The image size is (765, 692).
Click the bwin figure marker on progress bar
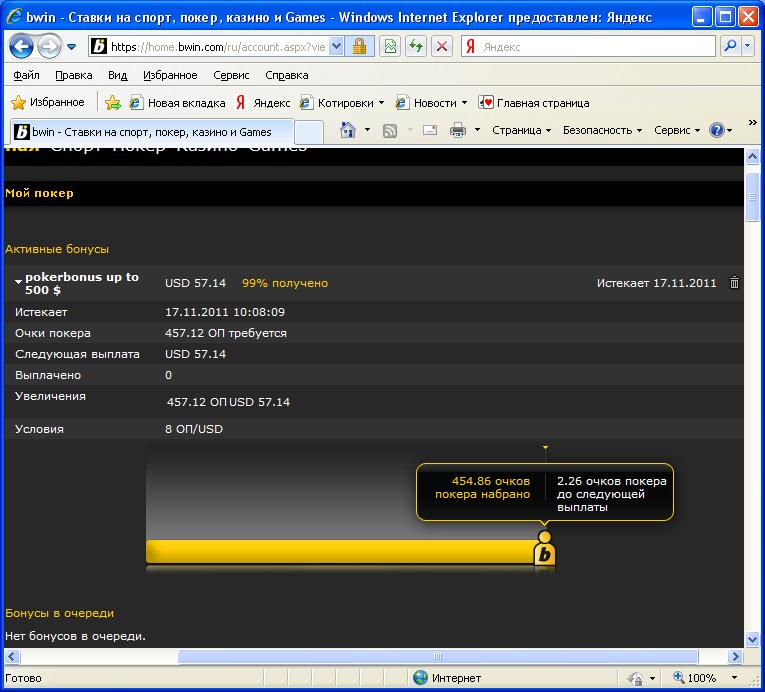point(544,549)
